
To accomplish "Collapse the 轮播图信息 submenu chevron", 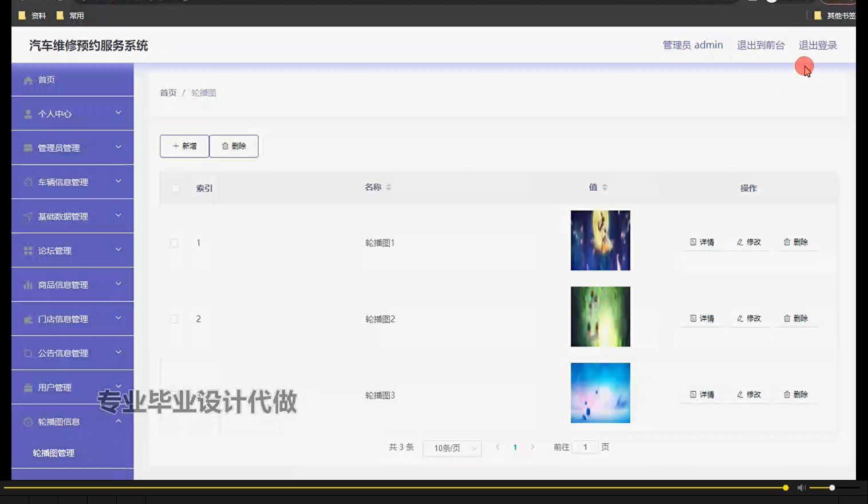I will click(x=119, y=421).
